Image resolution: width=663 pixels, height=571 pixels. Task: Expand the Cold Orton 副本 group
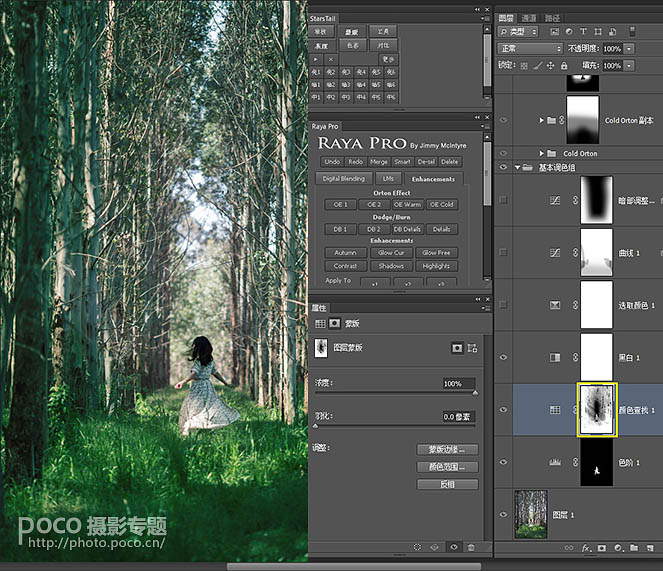coord(541,121)
